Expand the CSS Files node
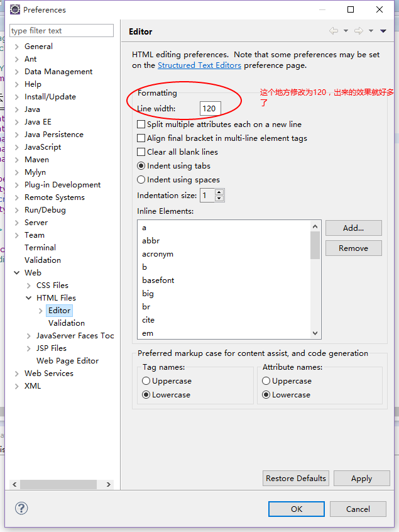The width and height of the screenshot is (399, 532). (29, 285)
